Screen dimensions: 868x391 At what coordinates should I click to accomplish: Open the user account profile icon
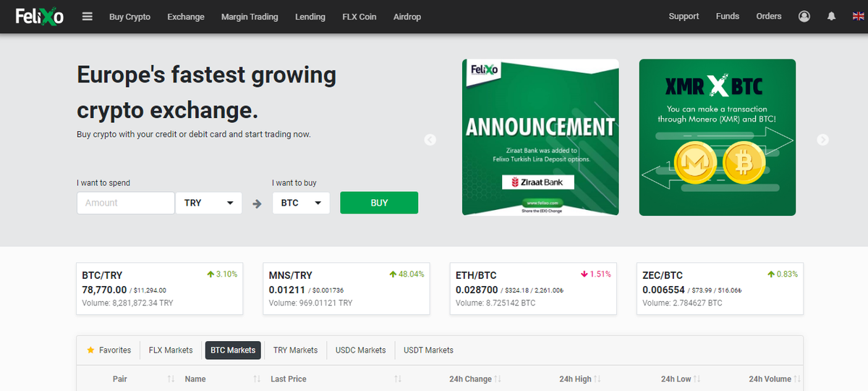tap(804, 16)
